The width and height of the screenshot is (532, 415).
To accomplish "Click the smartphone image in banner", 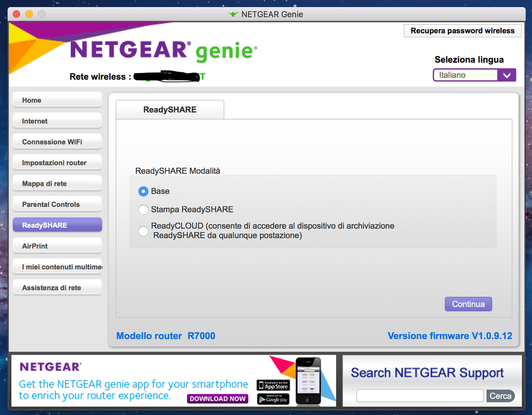I will pos(308,381).
